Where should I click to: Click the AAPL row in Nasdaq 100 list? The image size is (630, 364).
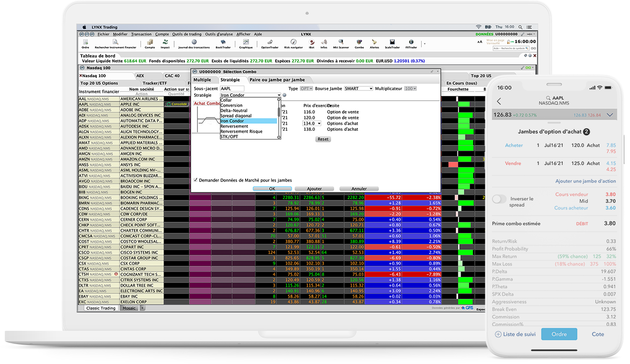coord(121,104)
